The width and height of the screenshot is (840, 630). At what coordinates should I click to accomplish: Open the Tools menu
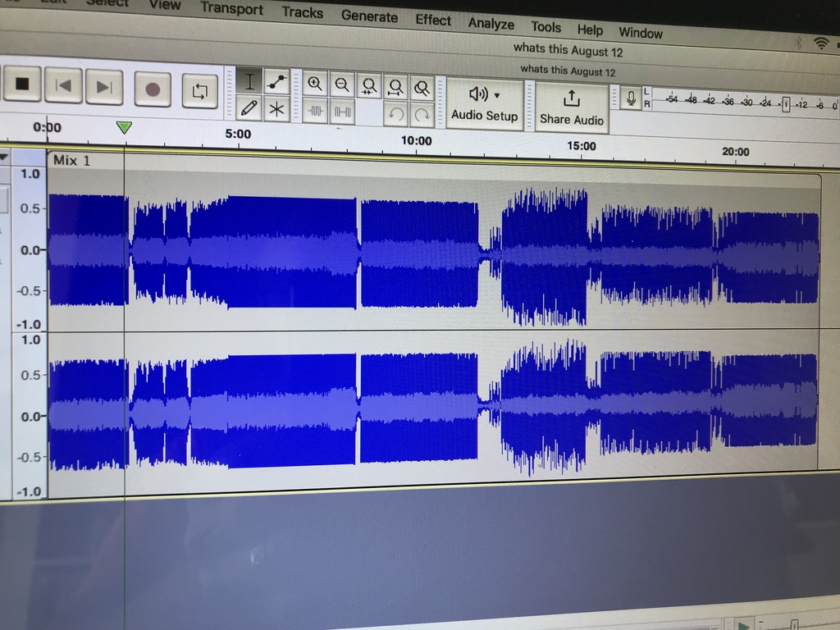tap(546, 27)
